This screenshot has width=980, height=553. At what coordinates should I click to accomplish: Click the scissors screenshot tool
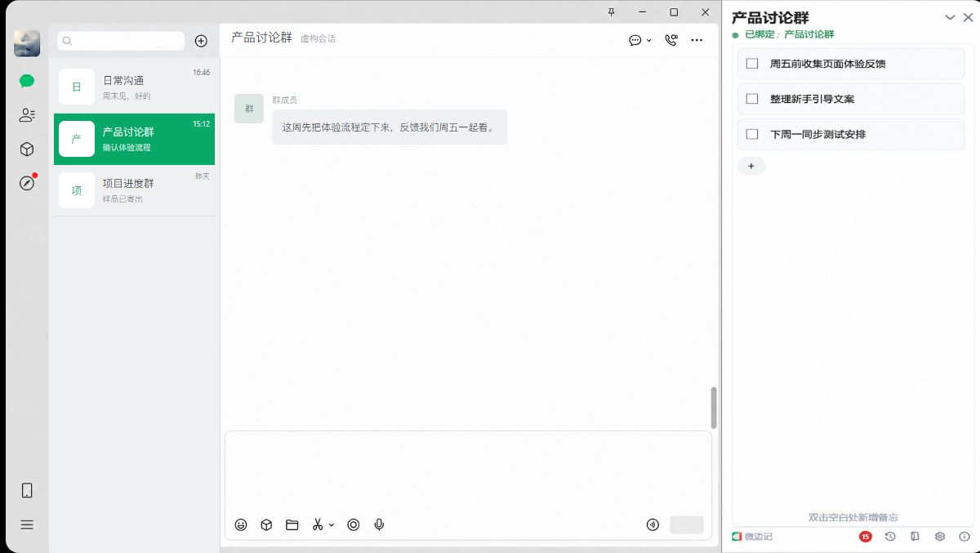click(x=318, y=525)
